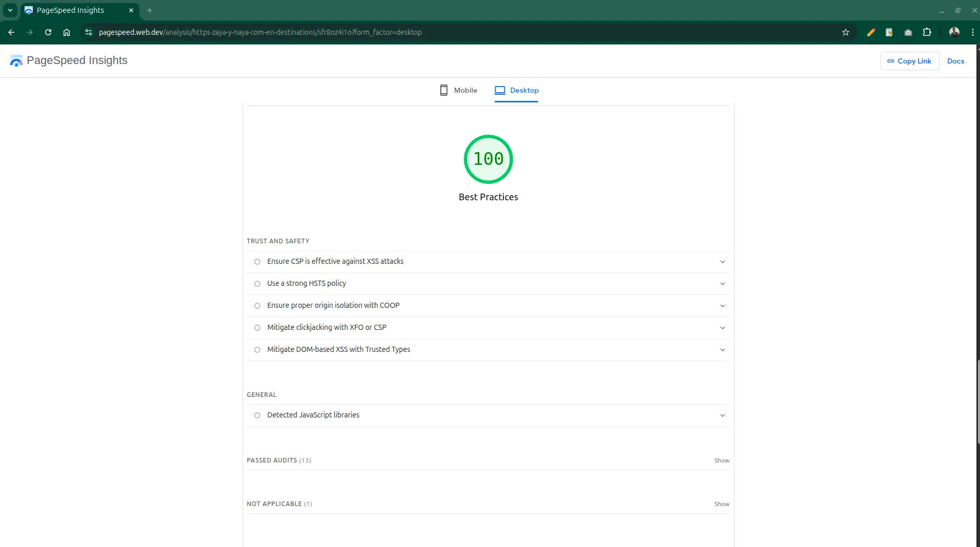This screenshot has width=980, height=547.
Task: View site information icon in address bar
Action: click(x=89, y=32)
